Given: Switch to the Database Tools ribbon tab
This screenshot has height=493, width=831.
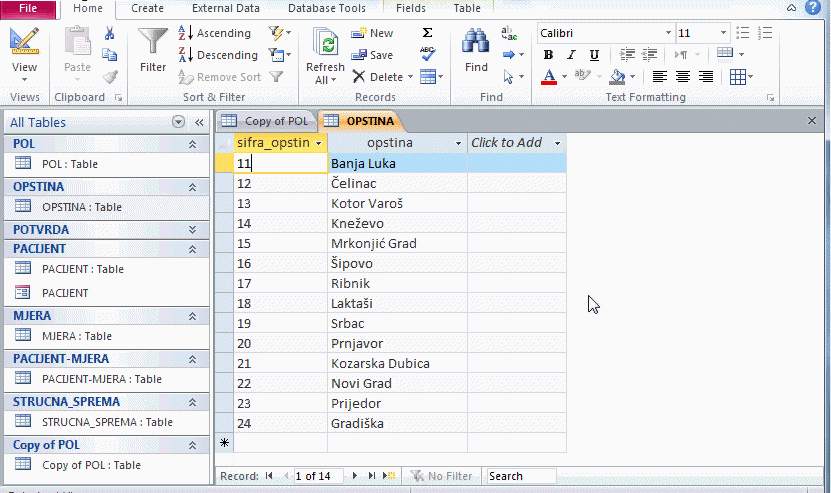Looking at the screenshot, I should (x=327, y=8).
